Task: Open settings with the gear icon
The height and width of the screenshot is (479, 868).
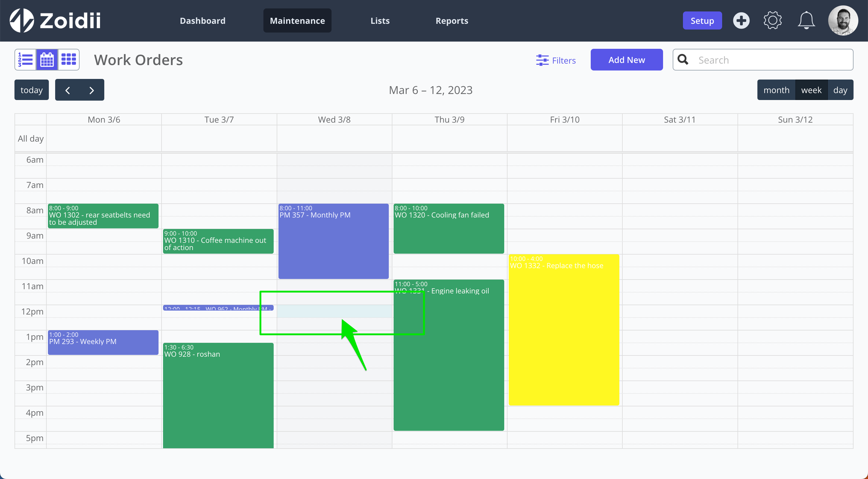Action: pos(772,20)
